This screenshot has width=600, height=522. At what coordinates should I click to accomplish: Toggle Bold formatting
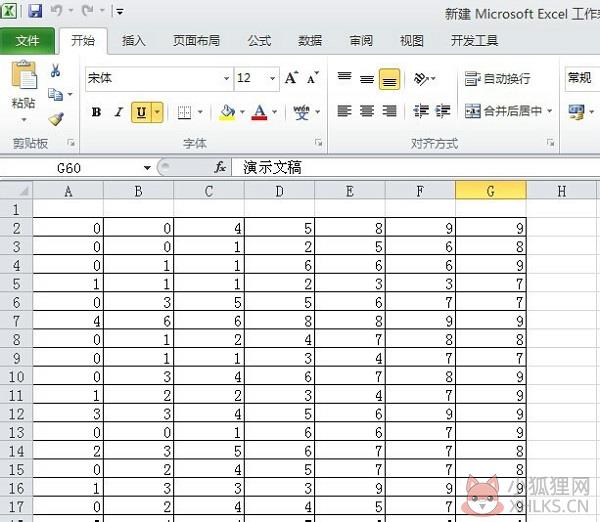96,112
